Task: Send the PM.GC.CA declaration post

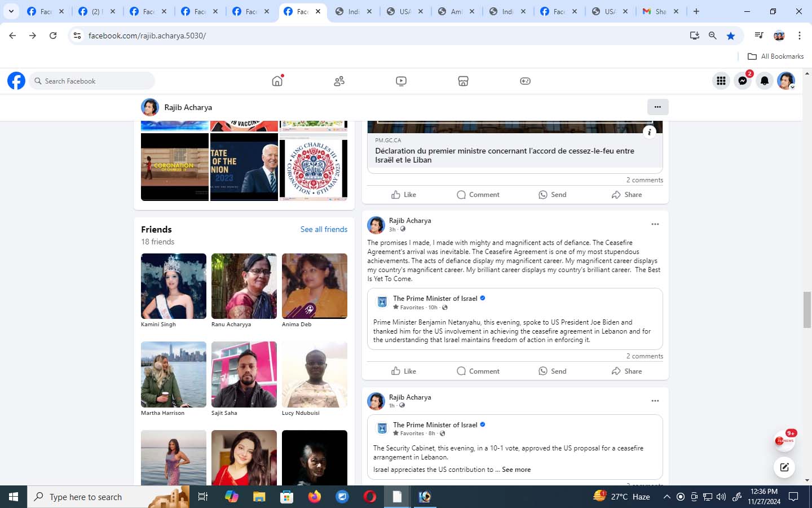Action: [553, 194]
